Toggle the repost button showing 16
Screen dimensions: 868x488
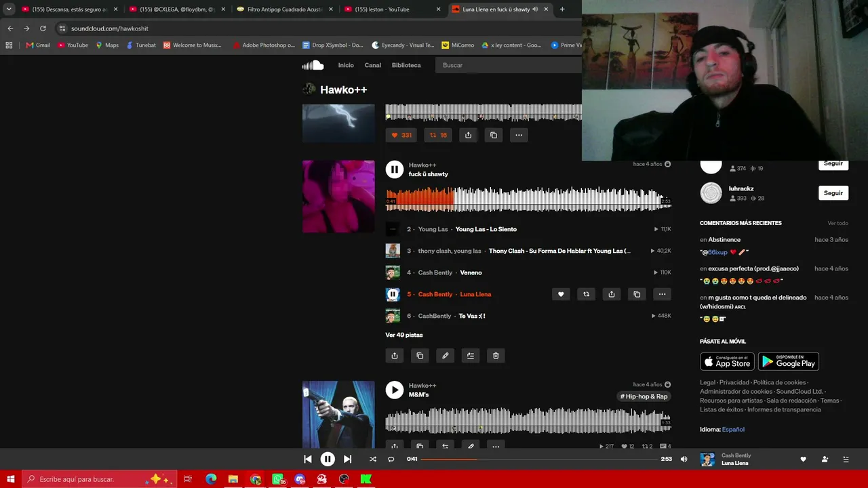tap(438, 135)
